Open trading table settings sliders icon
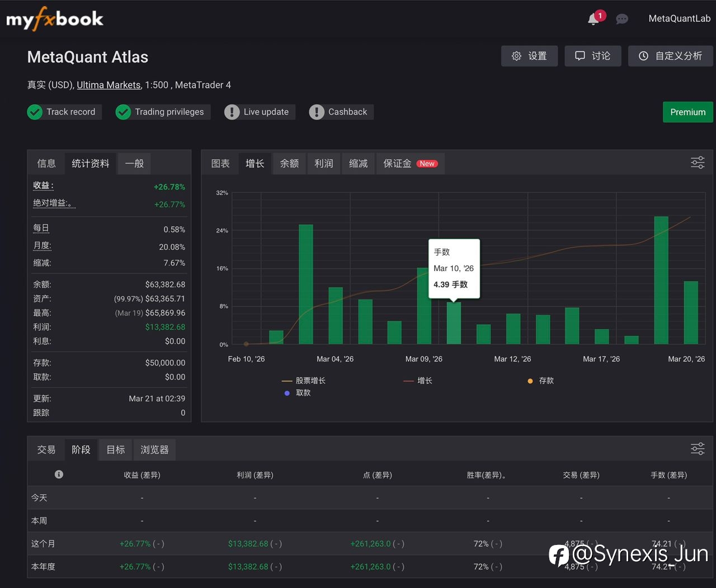 pyautogui.click(x=698, y=449)
